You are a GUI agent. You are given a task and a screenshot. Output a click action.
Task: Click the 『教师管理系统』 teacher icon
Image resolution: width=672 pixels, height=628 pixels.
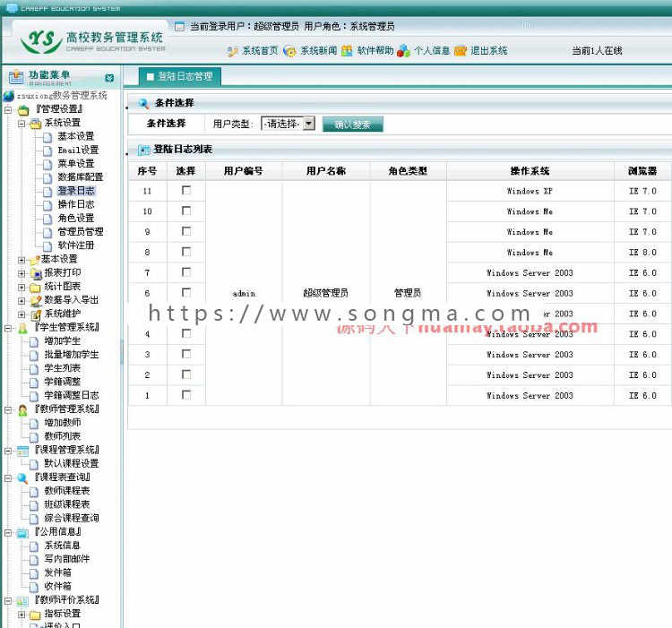[22, 410]
